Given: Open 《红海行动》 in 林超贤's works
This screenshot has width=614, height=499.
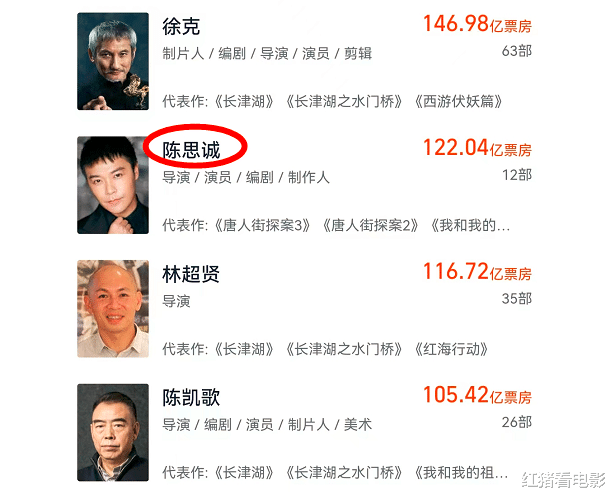Looking at the screenshot, I should click(x=451, y=349).
